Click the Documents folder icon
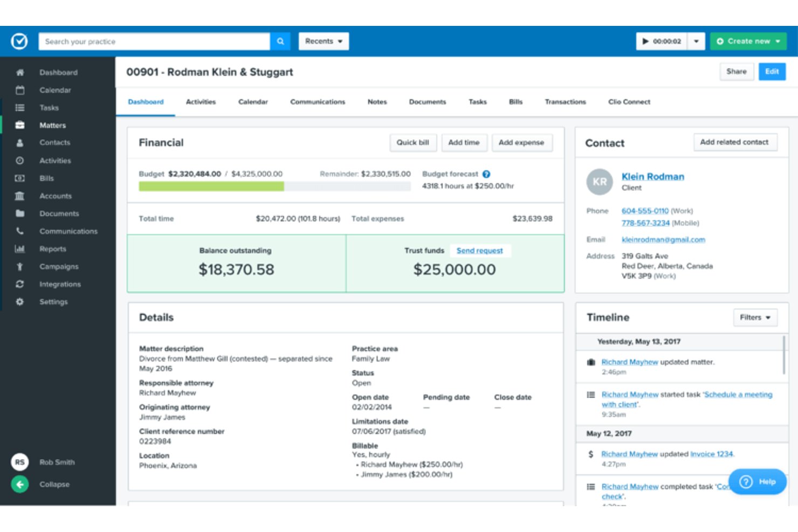Screen dimensions: 798x532 point(20,213)
